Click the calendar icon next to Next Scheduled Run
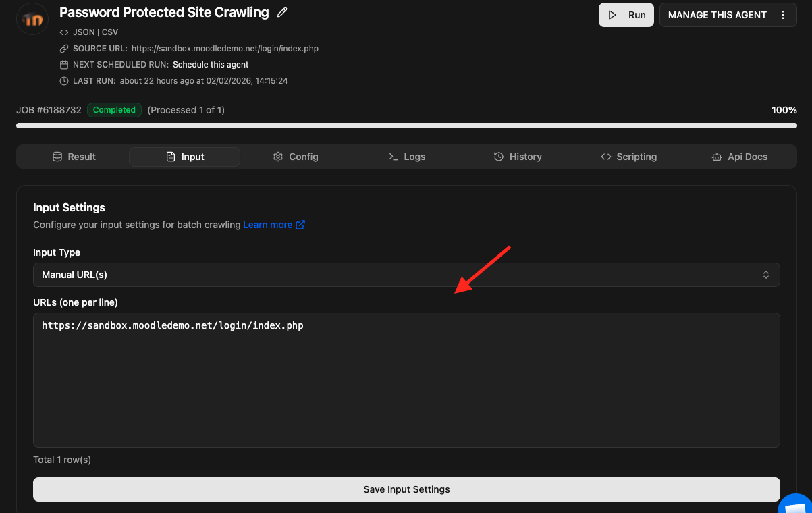 [x=64, y=65]
